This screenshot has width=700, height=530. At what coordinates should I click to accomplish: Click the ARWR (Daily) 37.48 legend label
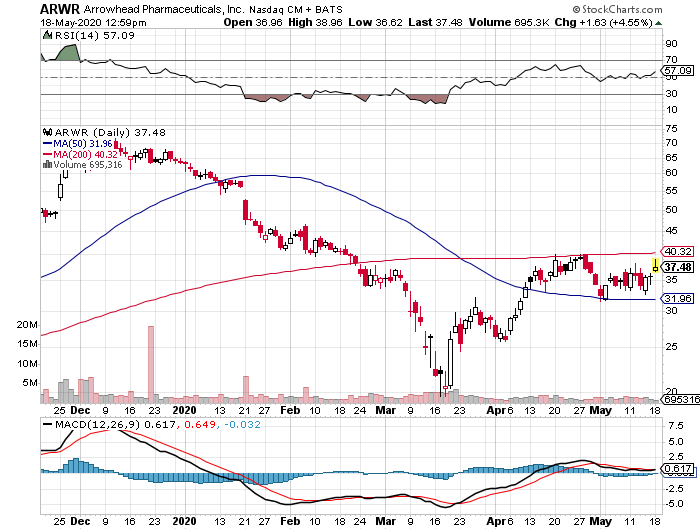[x=110, y=133]
